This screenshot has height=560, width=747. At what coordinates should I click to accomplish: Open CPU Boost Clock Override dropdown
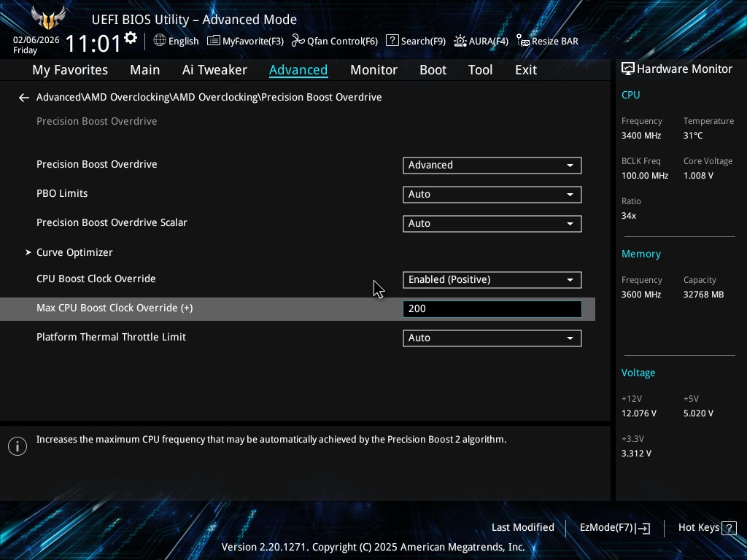pos(492,279)
